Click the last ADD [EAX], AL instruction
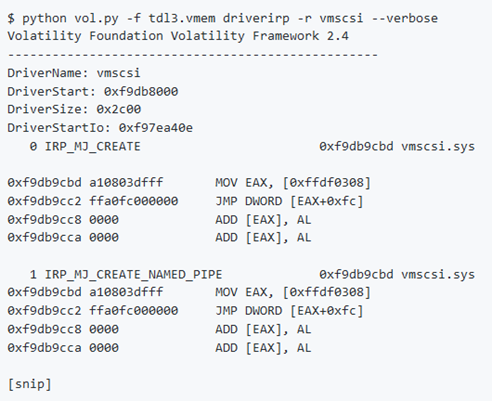 tap(263, 348)
